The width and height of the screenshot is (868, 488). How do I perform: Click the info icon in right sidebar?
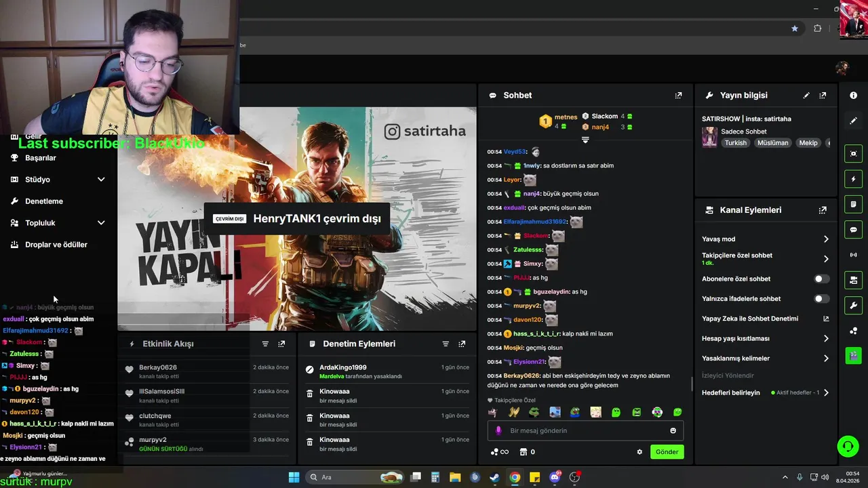click(x=853, y=96)
